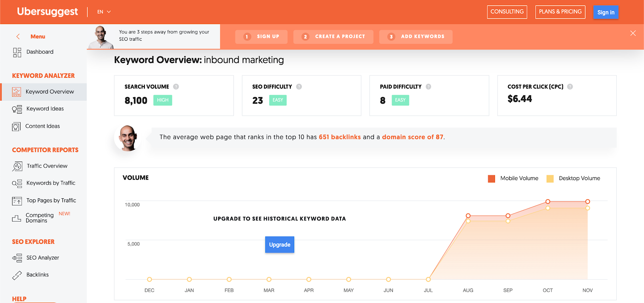
Task: Click the Sign in button
Action: click(606, 12)
